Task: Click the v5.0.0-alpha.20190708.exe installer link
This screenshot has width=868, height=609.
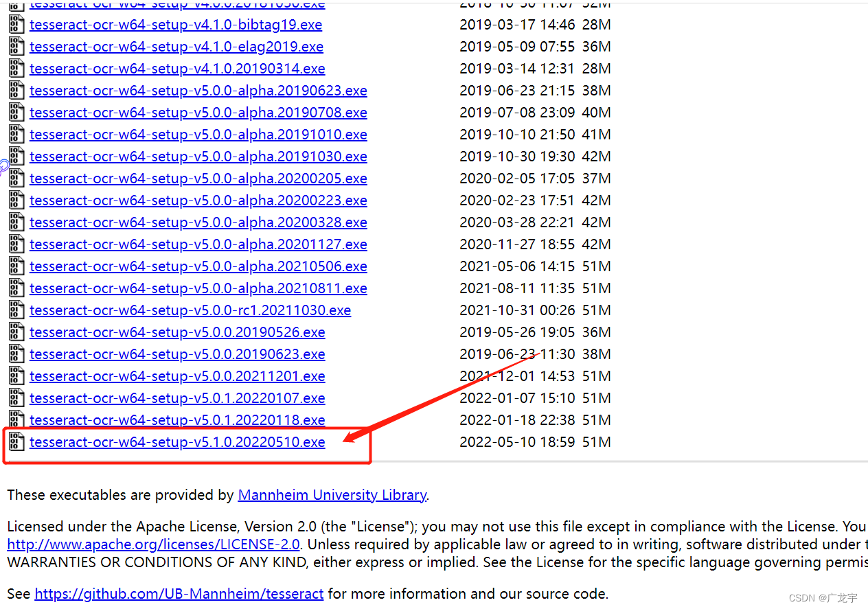Action: coord(198,113)
